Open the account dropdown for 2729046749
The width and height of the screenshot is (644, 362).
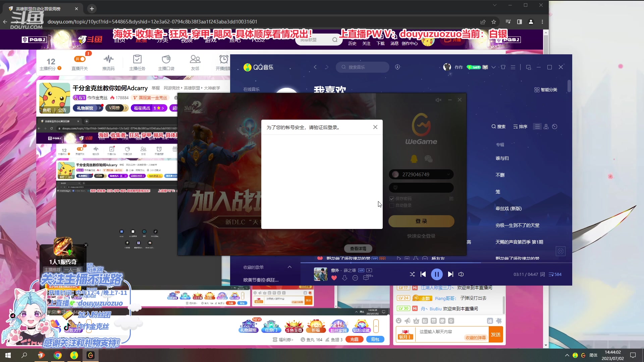click(448, 175)
